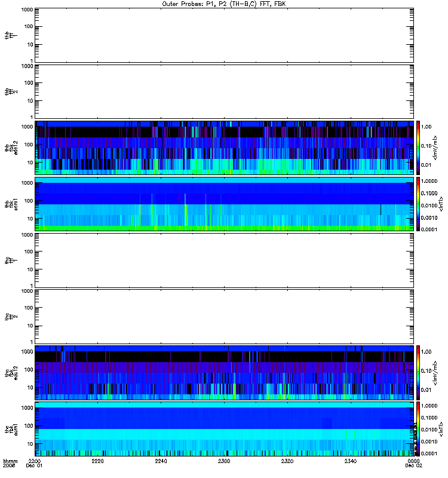The width and height of the screenshot is (448, 478).
Task: Click the thc fbk scm1 spectrogram
Action: click(224, 429)
